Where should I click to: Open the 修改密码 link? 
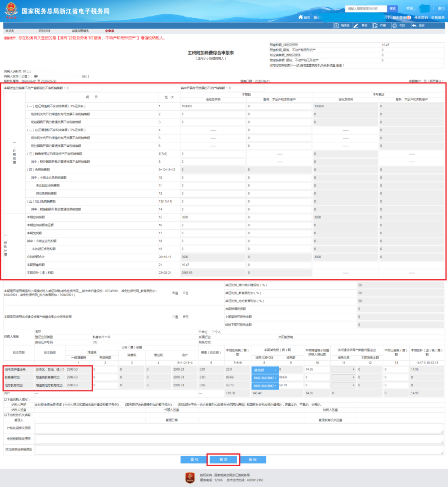click(x=421, y=17)
